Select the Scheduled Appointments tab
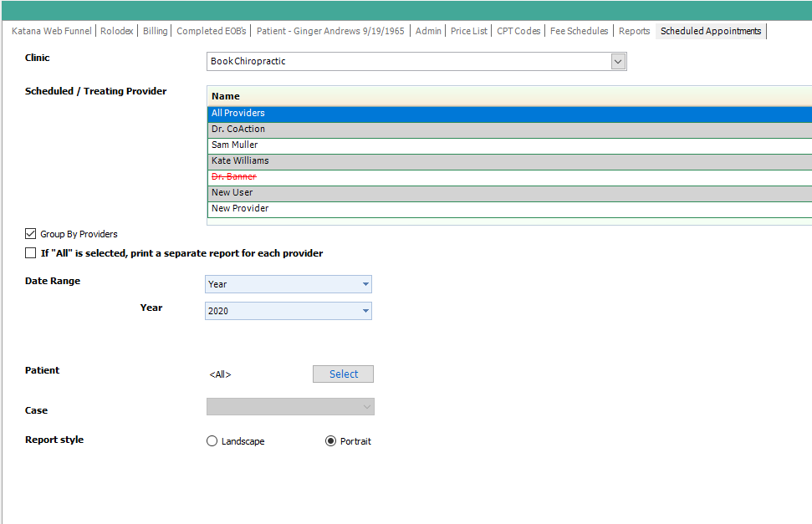Image resolution: width=812 pixels, height=524 pixels. [711, 31]
